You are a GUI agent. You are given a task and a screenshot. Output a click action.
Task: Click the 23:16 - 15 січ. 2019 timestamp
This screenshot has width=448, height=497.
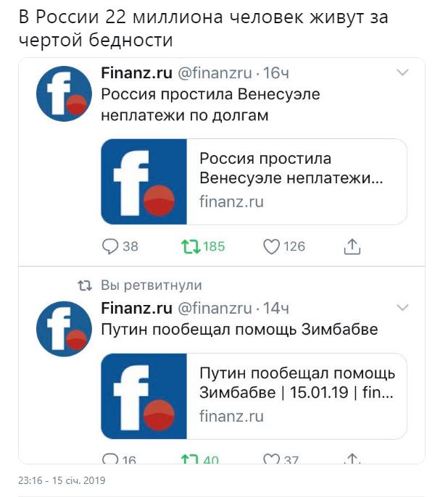click(x=62, y=480)
